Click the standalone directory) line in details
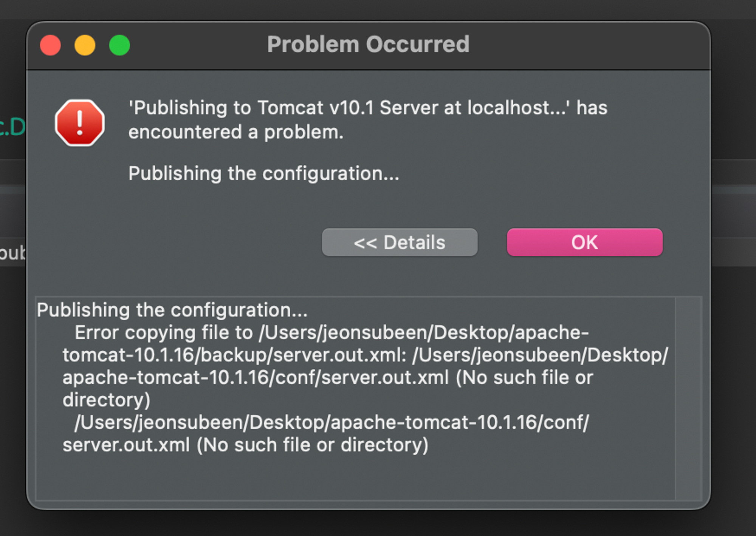Screen dimensions: 756x536 tap(106, 400)
